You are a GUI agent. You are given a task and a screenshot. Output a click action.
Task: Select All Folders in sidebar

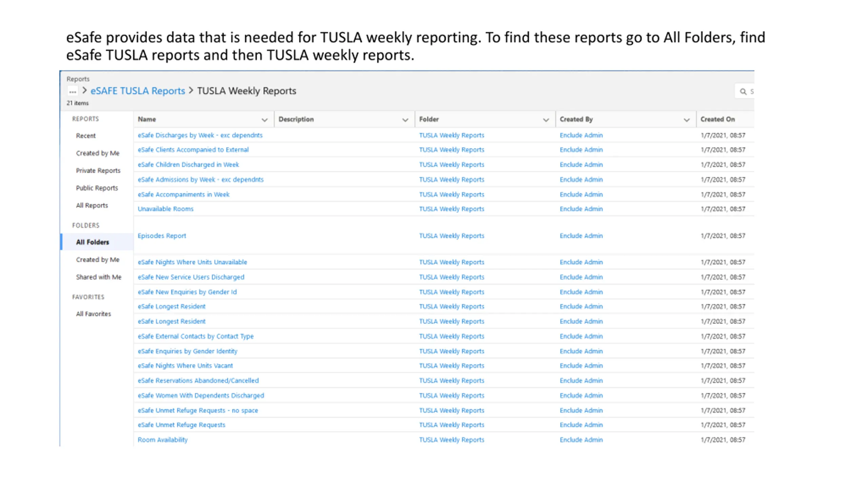(93, 242)
